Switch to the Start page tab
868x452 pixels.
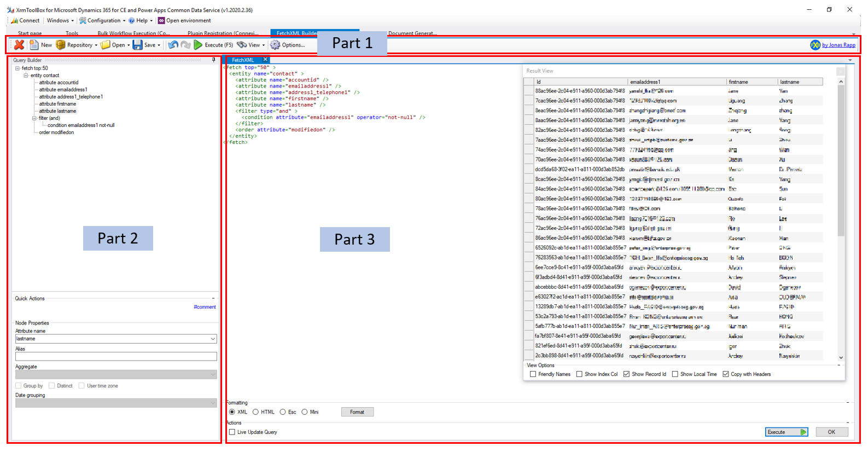tap(30, 33)
